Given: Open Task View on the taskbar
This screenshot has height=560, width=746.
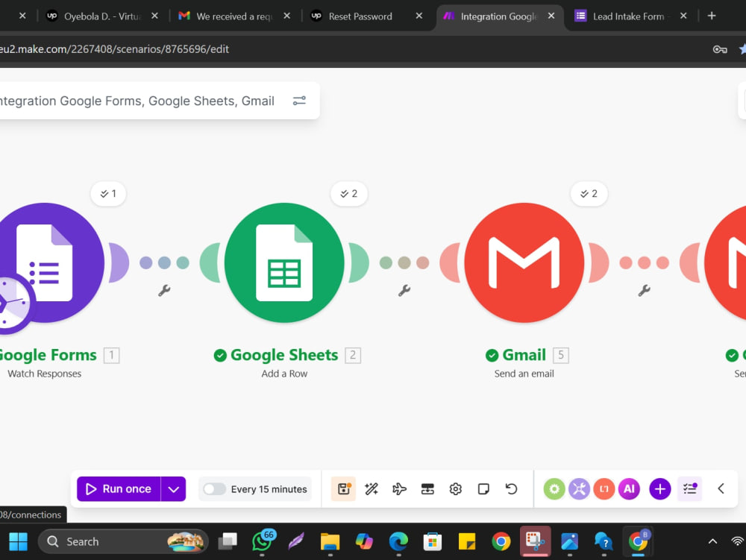Looking at the screenshot, I should coord(228,541).
